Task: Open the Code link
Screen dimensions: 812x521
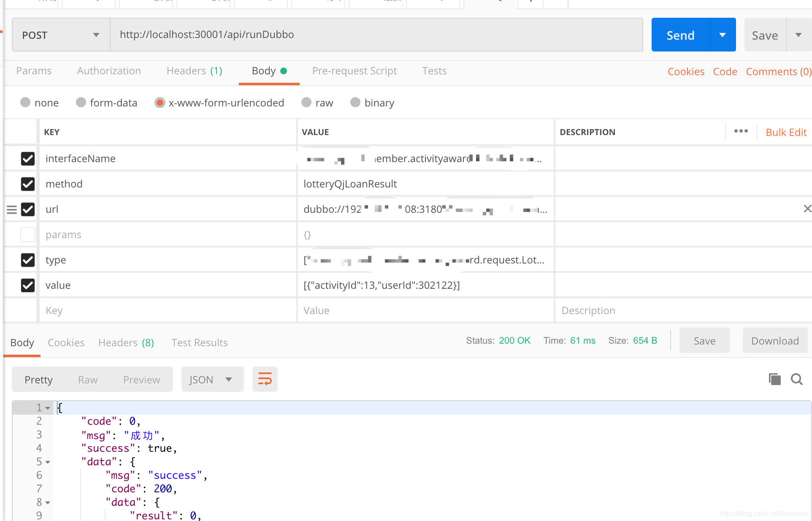Action: [725, 71]
